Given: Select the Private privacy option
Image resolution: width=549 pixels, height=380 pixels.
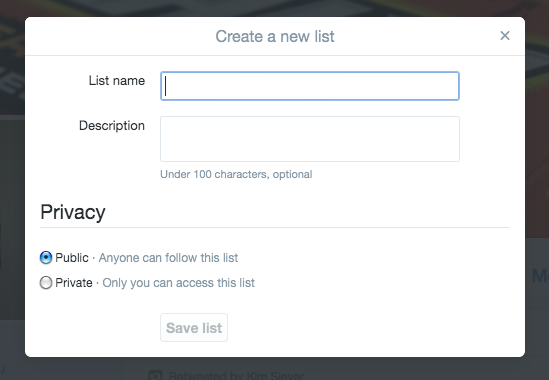Looking at the screenshot, I should pyautogui.click(x=46, y=283).
